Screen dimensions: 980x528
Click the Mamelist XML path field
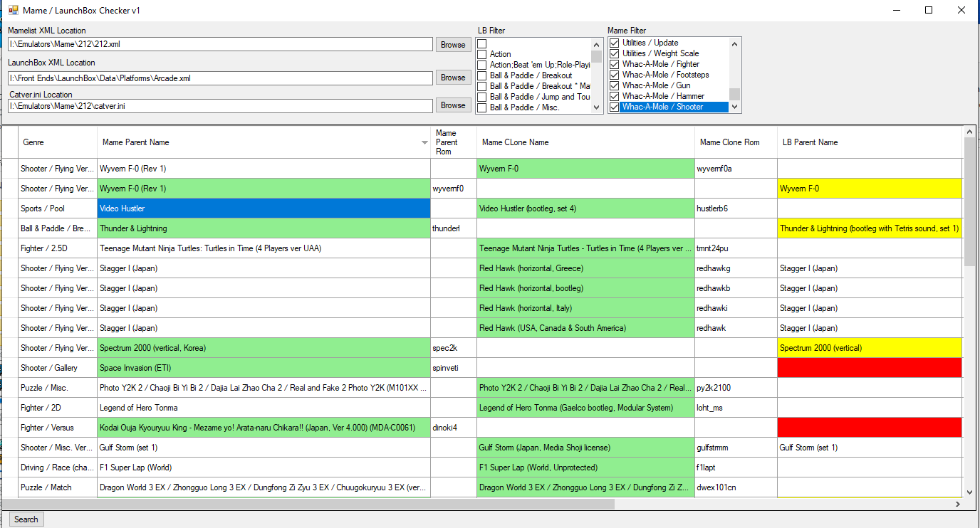(220, 44)
